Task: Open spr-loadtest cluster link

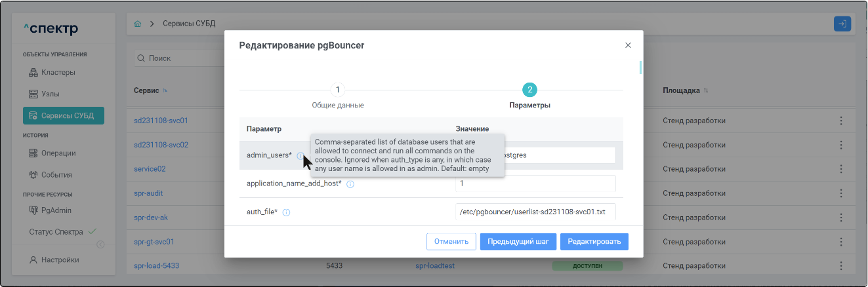Action: (435, 266)
